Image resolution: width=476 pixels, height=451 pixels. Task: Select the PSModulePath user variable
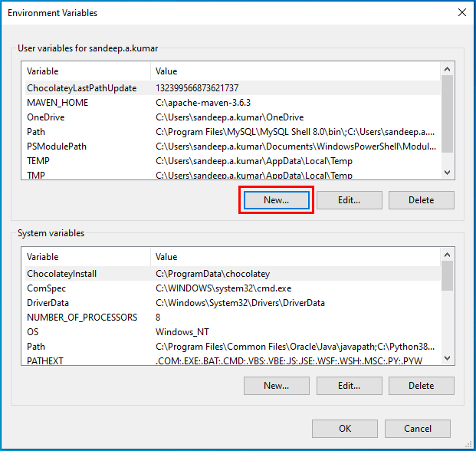click(x=232, y=146)
